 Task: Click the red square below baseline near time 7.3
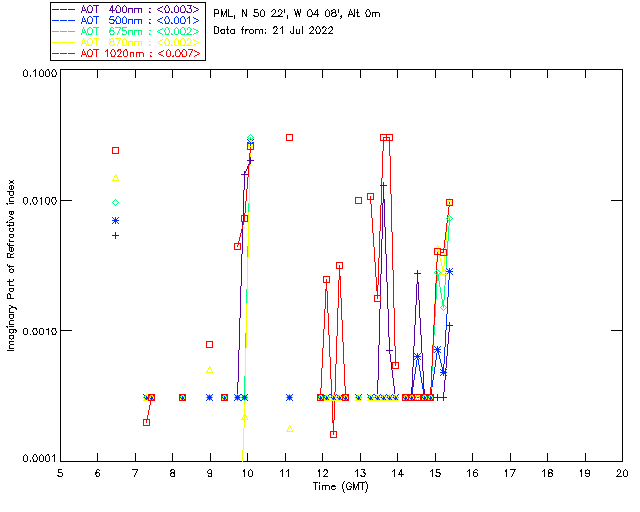coord(147,423)
